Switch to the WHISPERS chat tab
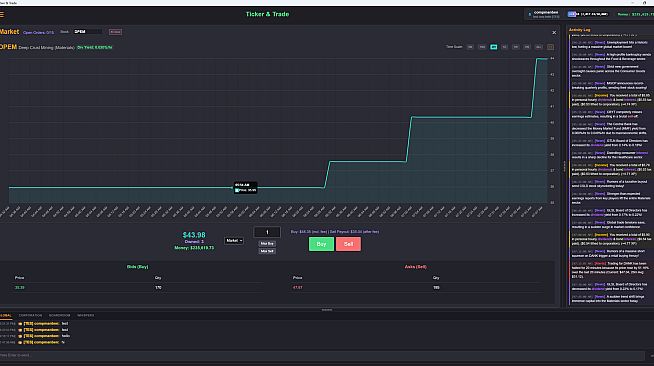Image resolution: width=654 pixels, height=366 pixels. click(x=86, y=316)
